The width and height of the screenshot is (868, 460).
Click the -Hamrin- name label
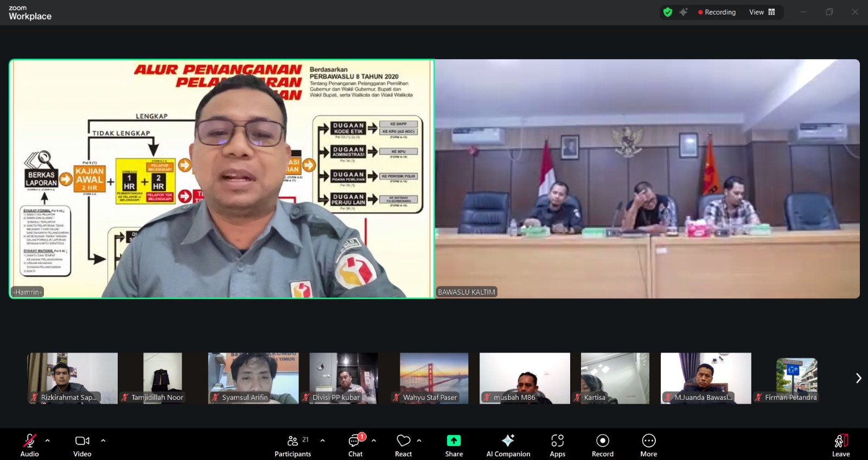tap(27, 292)
